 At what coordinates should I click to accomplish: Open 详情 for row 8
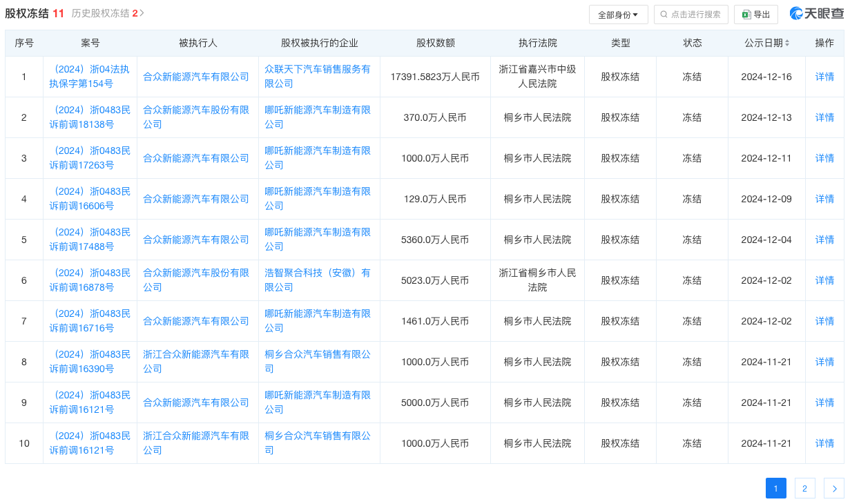(824, 362)
